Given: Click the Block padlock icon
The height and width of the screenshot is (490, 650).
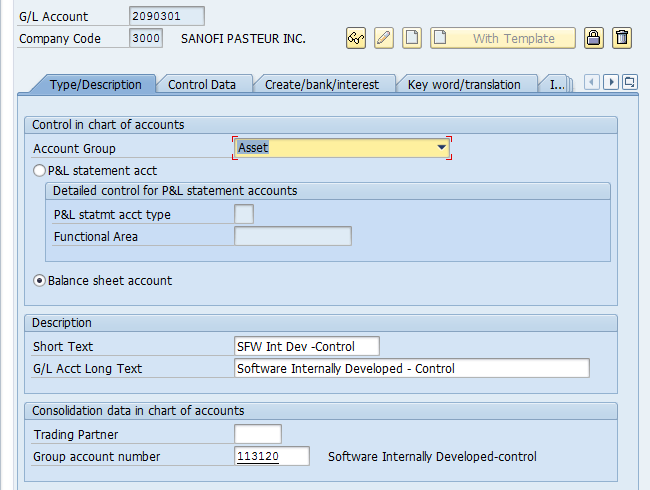Looking at the screenshot, I should pyautogui.click(x=594, y=38).
